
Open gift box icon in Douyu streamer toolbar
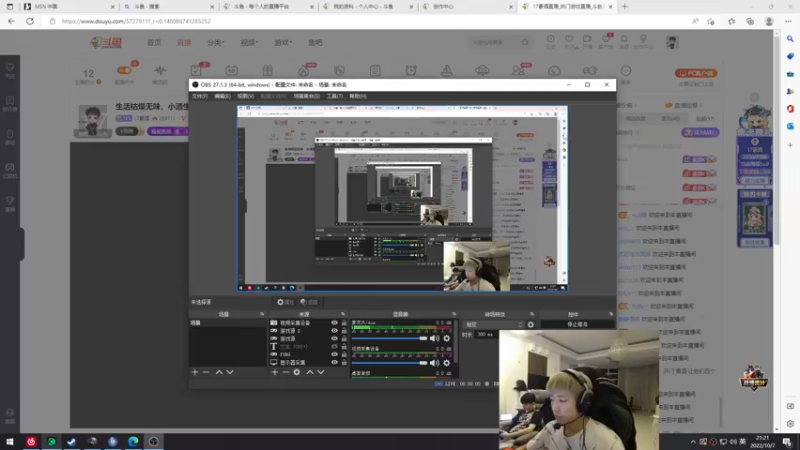point(268,71)
